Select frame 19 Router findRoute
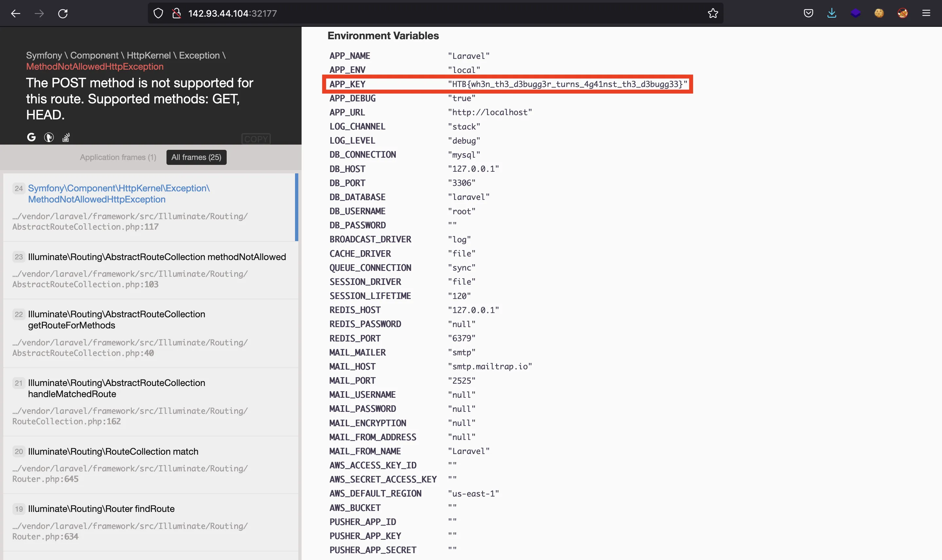942x560 pixels. pyautogui.click(x=150, y=522)
